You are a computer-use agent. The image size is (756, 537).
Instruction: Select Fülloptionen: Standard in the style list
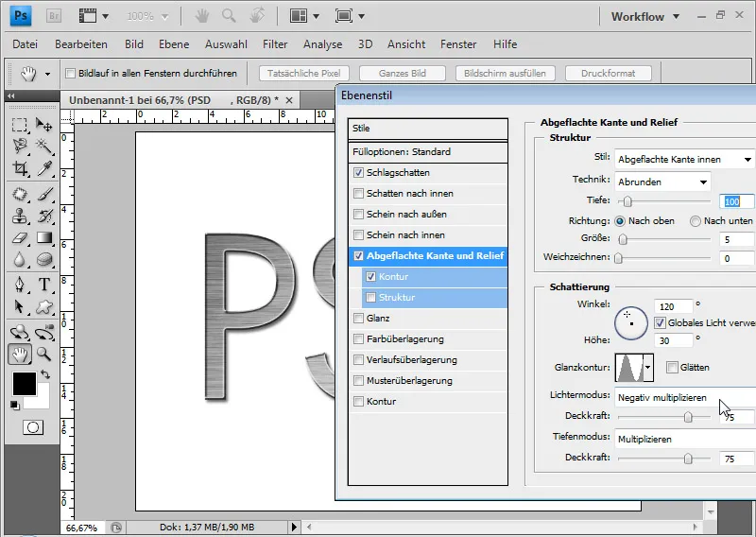tap(428, 152)
